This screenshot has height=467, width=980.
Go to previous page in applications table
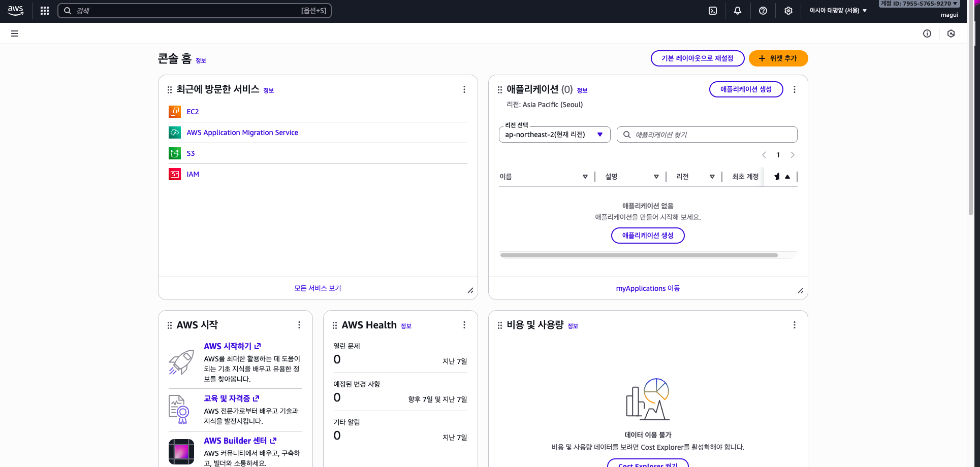click(x=764, y=155)
